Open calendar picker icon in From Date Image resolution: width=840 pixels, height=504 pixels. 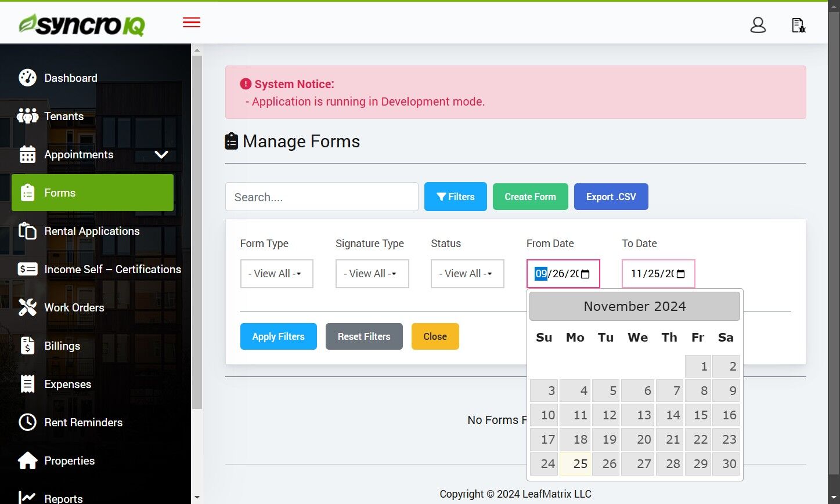pos(585,274)
